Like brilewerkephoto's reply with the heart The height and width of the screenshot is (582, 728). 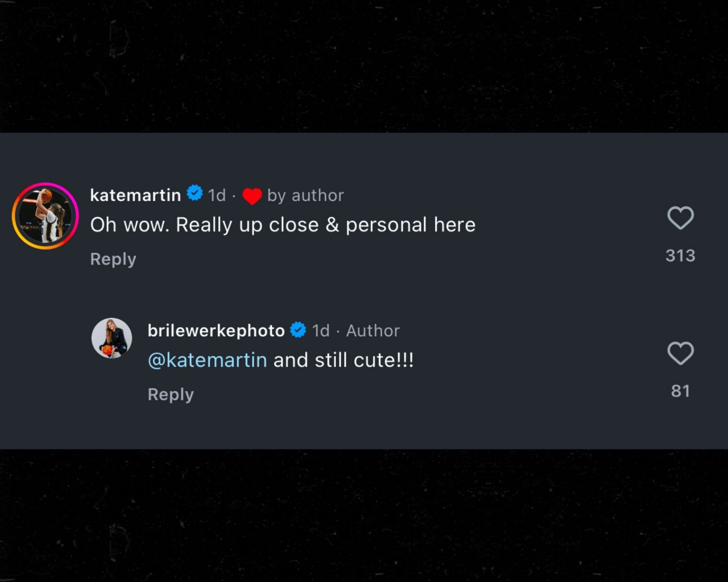(x=680, y=353)
